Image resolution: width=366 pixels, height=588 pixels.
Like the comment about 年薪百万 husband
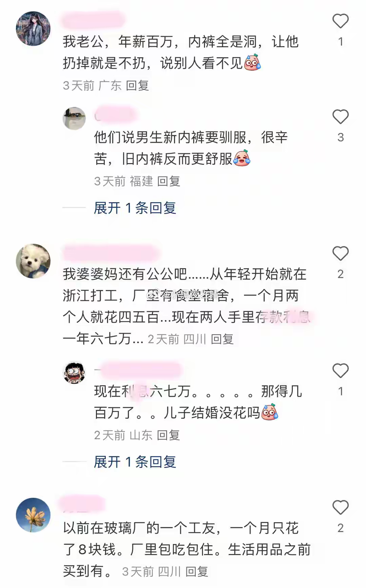pyautogui.click(x=341, y=21)
